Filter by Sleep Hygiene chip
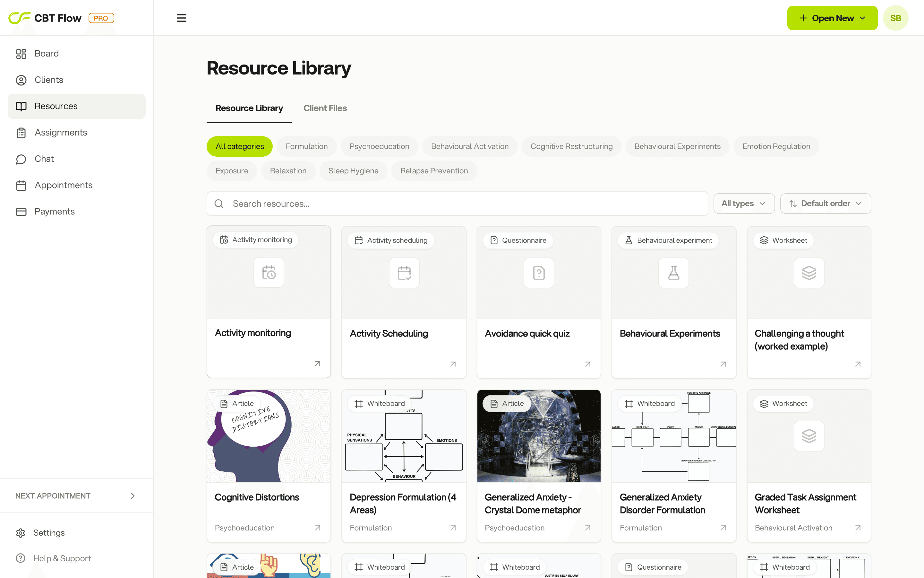 pos(353,171)
